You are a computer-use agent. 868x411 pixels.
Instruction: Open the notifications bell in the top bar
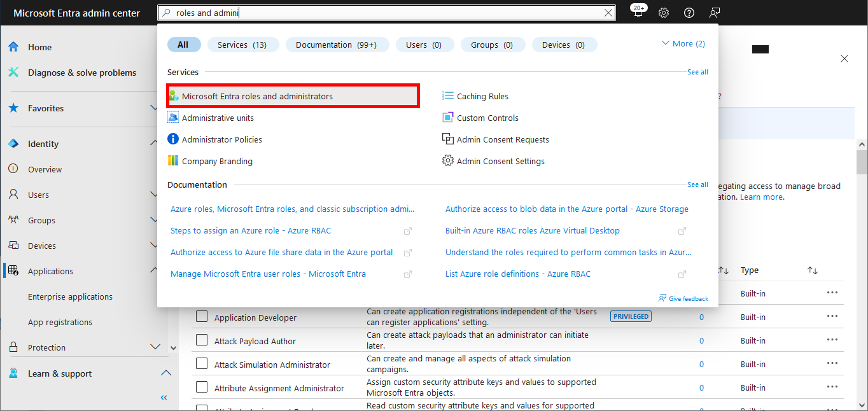click(x=638, y=13)
